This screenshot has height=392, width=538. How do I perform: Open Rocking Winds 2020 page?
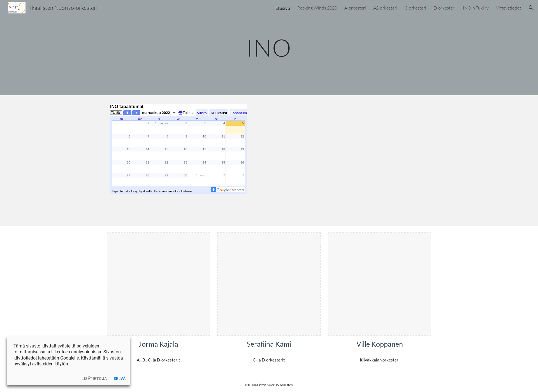click(317, 8)
